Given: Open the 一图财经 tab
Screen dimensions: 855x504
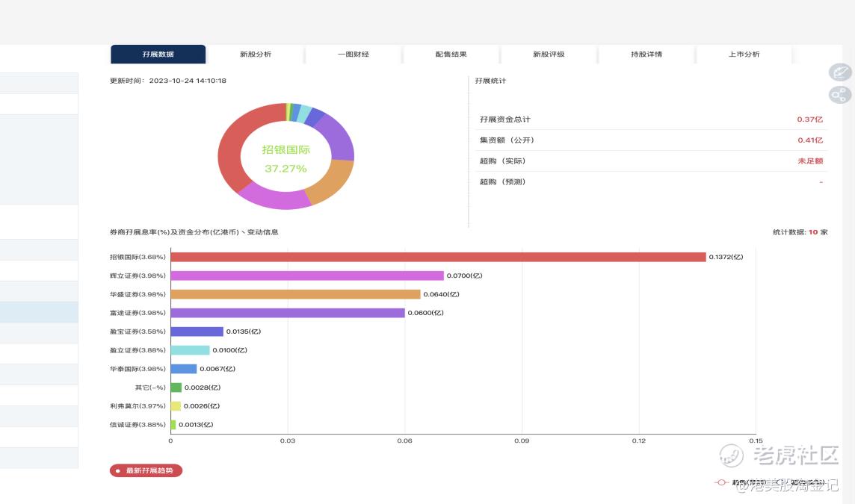Looking at the screenshot, I should (354, 54).
